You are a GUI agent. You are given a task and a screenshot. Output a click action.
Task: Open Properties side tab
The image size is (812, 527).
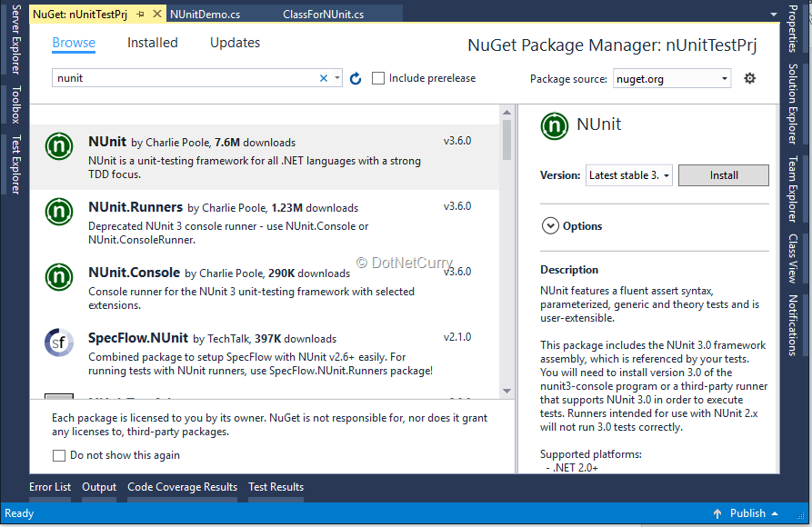792,28
